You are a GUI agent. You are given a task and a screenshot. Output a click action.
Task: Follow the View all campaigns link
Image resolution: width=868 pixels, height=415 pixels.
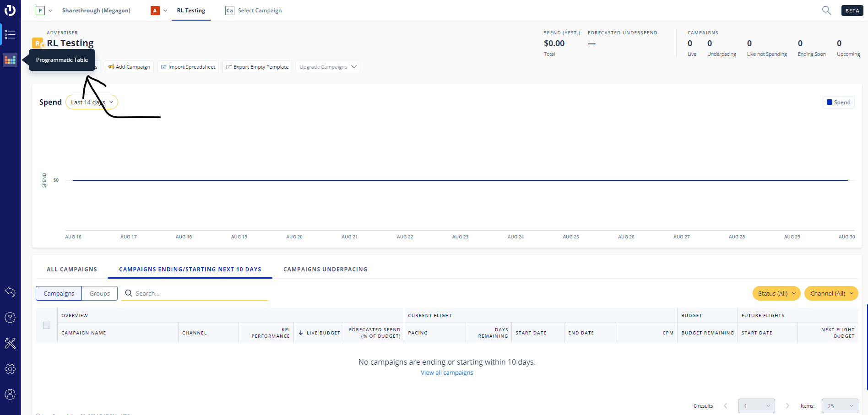click(x=447, y=372)
